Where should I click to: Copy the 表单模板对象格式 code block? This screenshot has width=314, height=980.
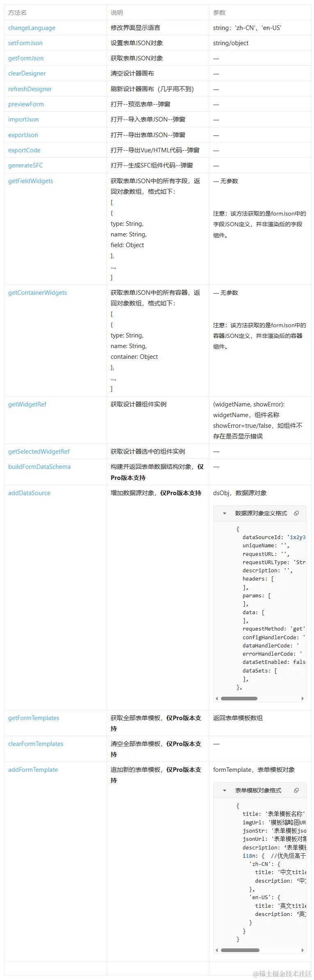[296, 790]
